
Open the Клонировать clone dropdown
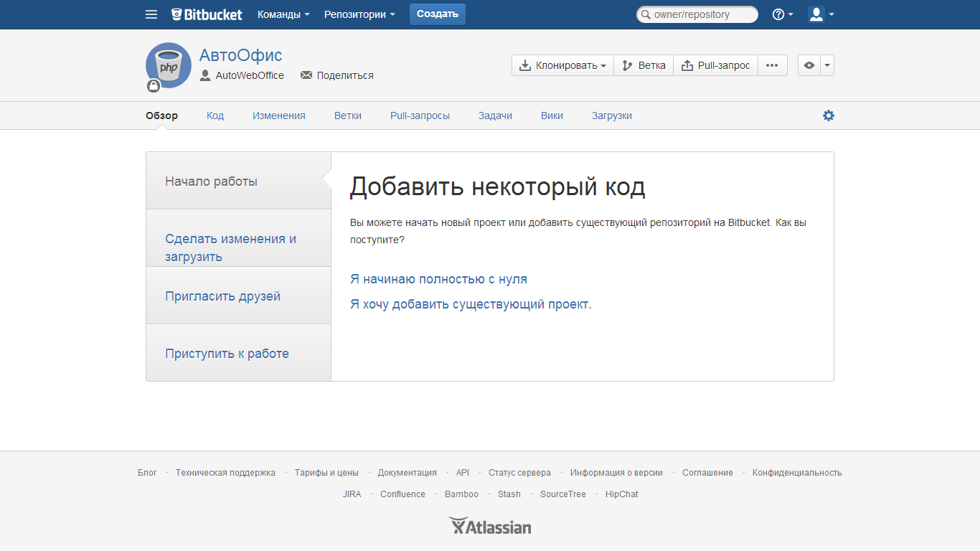(x=562, y=65)
